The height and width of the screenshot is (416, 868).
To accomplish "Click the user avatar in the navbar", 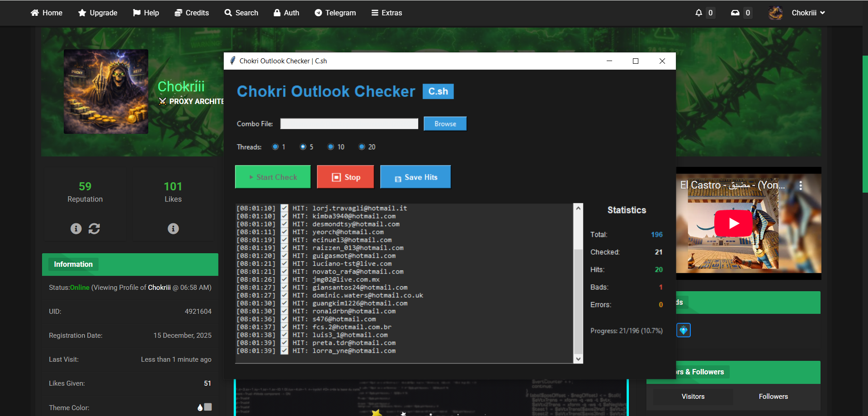I will (x=776, y=13).
